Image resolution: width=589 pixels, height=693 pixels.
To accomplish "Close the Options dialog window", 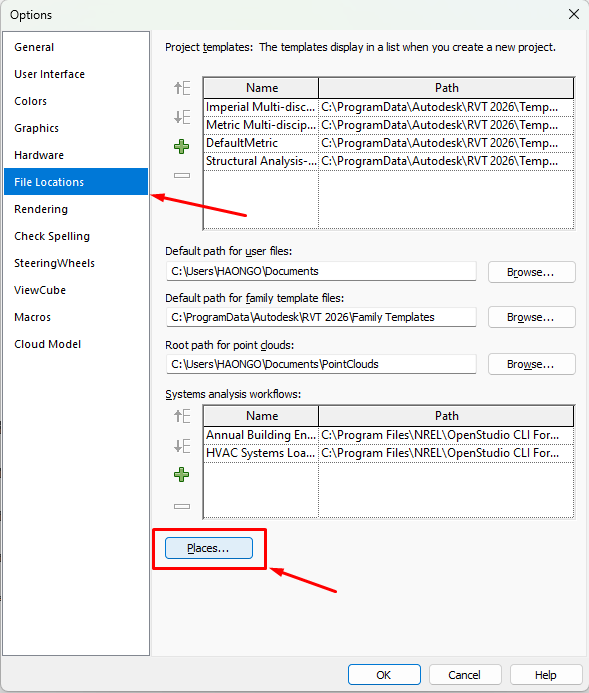I will pos(574,14).
